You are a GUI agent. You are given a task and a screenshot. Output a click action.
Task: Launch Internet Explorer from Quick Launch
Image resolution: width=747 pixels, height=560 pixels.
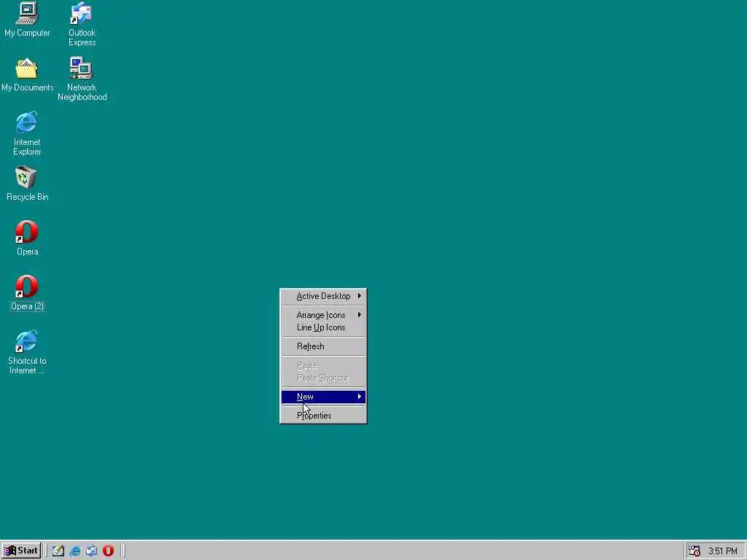(x=75, y=551)
